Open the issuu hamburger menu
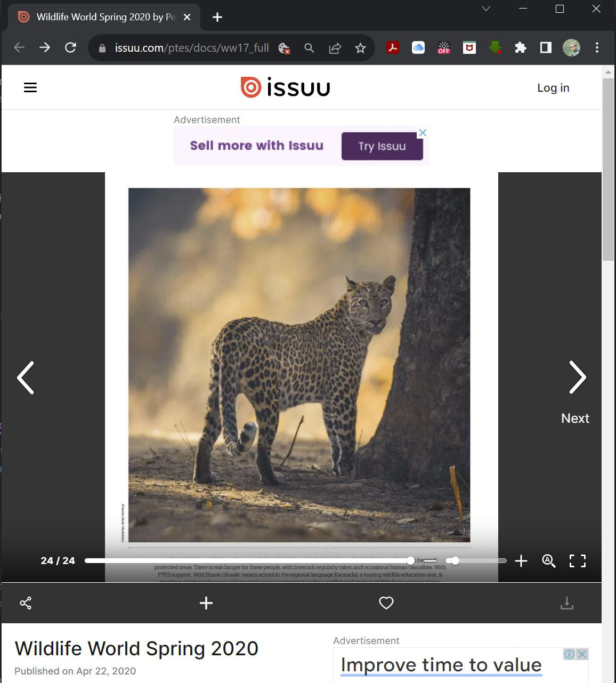The image size is (616, 683). (30, 87)
